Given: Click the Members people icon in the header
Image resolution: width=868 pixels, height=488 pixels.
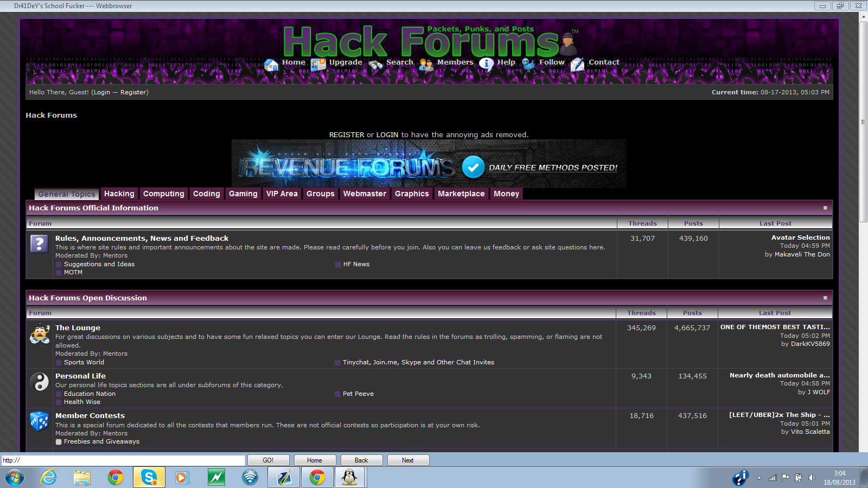Looking at the screenshot, I should pyautogui.click(x=426, y=65).
